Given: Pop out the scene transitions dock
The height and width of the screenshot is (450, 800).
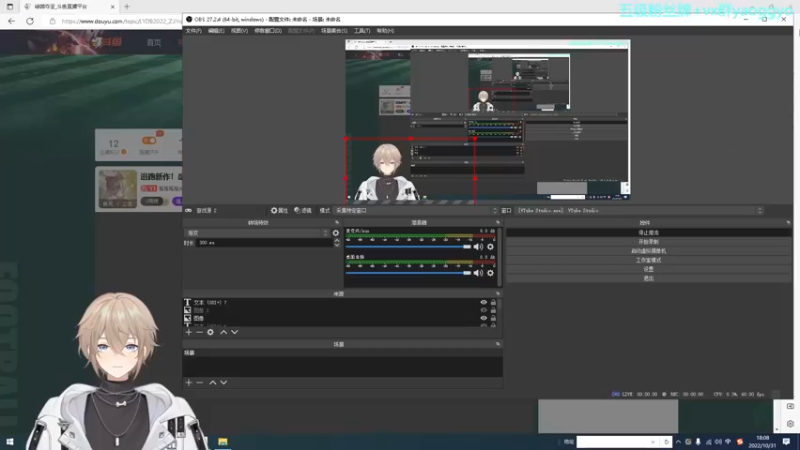Looking at the screenshot, I should pos(337,222).
